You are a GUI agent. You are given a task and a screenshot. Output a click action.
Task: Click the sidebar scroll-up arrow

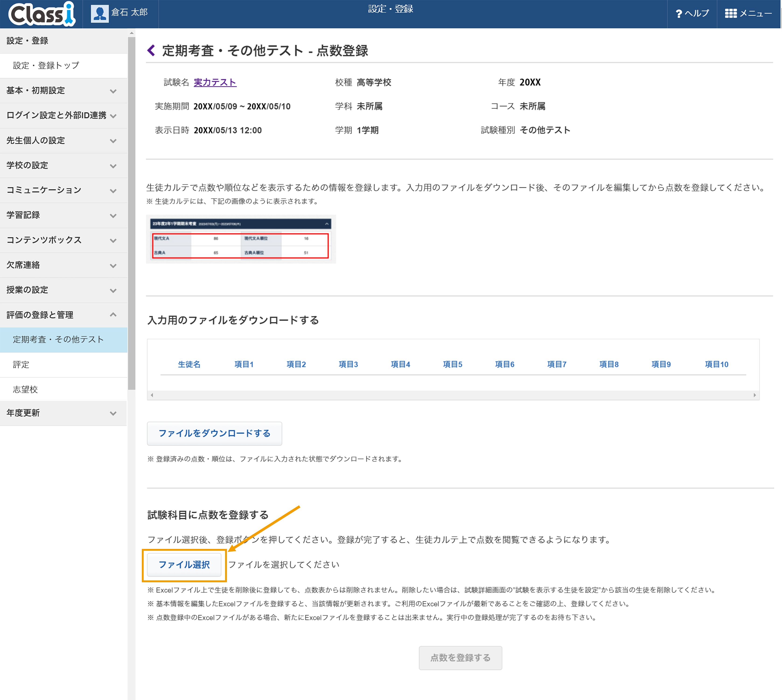coord(132,34)
